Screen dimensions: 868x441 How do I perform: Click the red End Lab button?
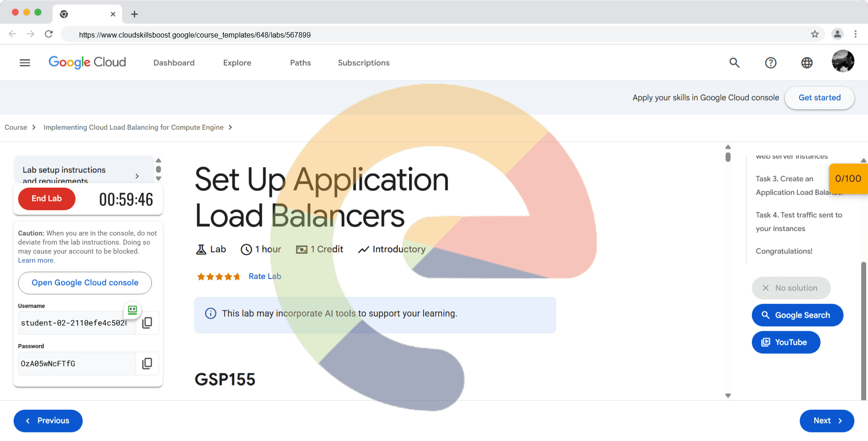point(47,199)
